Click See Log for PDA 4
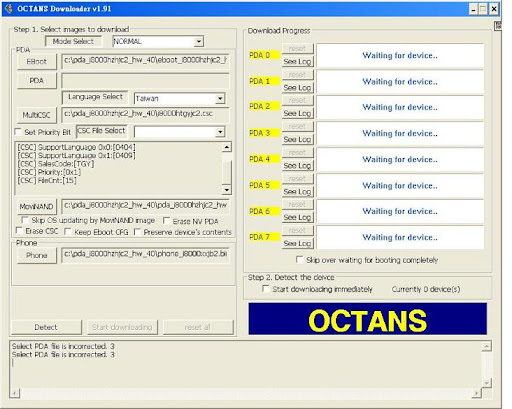Screen dimensions: 512x409 [x=297, y=165]
